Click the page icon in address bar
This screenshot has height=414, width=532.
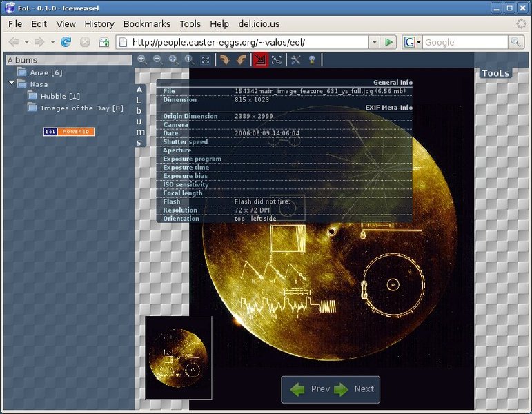coord(123,42)
